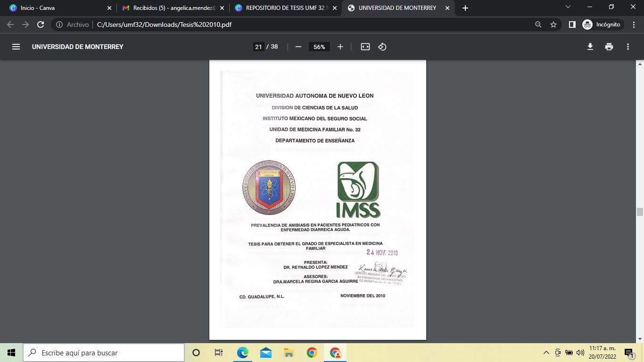
Task: Click the UANL university seal on the page
Action: pos(269,188)
